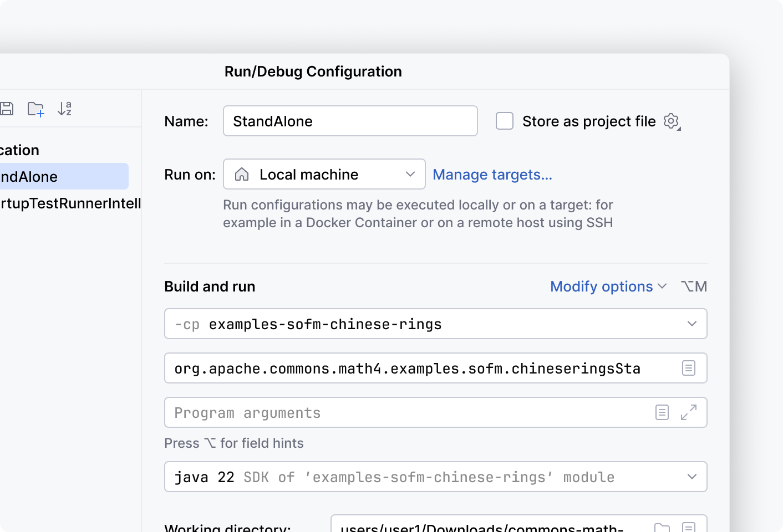Sort configurations alphabetically icon
Screen dimensions: 783x532
[x=65, y=109]
